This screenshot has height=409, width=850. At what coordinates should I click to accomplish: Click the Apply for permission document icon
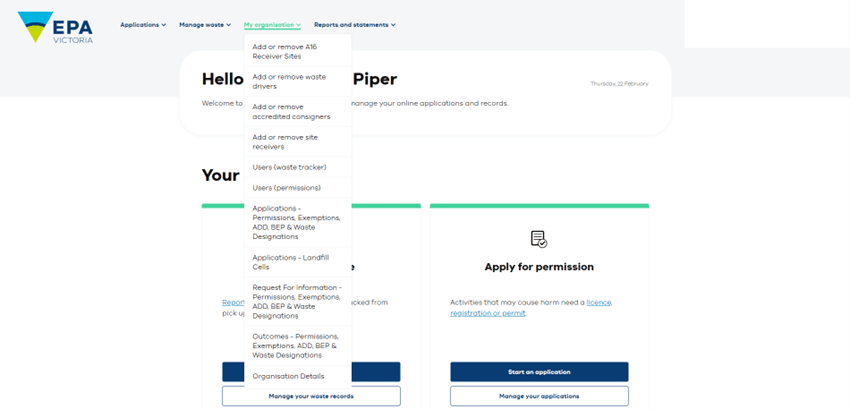pyautogui.click(x=539, y=239)
